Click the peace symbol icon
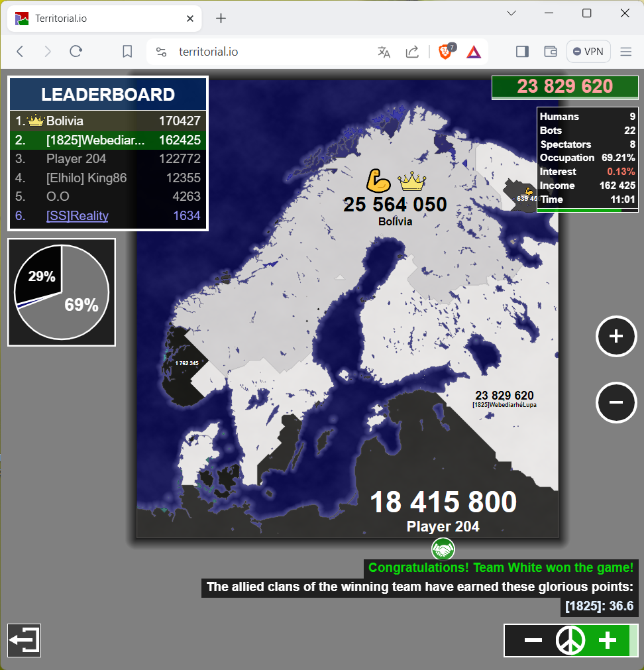This screenshot has width=644, height=670. pyautogui.click(x=570, y=640)
